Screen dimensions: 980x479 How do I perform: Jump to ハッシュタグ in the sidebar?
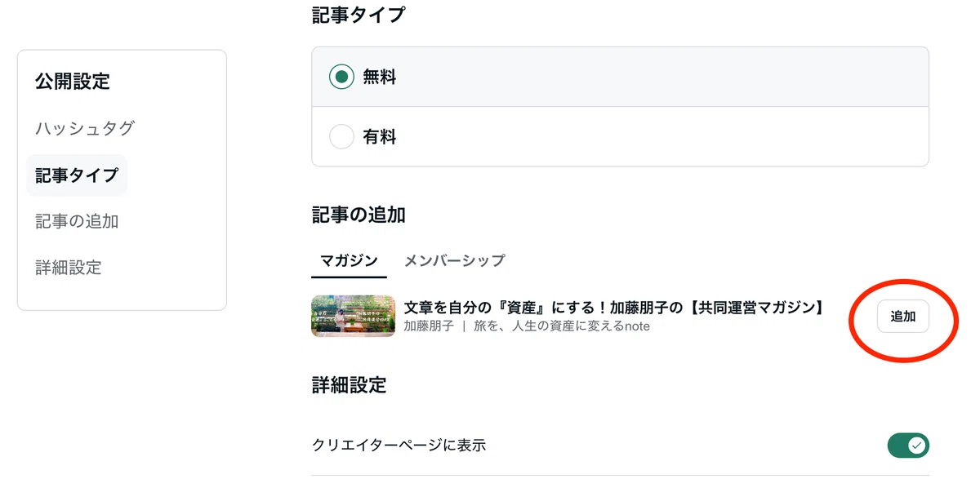[85, 128]
